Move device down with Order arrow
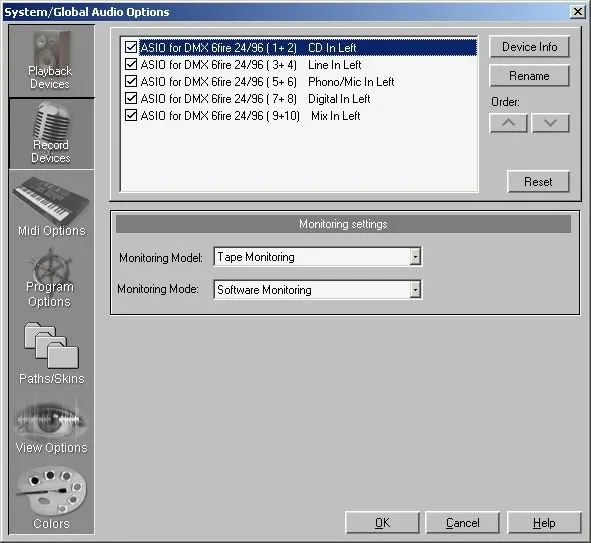The height and width of the screenshot is (543, 591). point(550,123)
